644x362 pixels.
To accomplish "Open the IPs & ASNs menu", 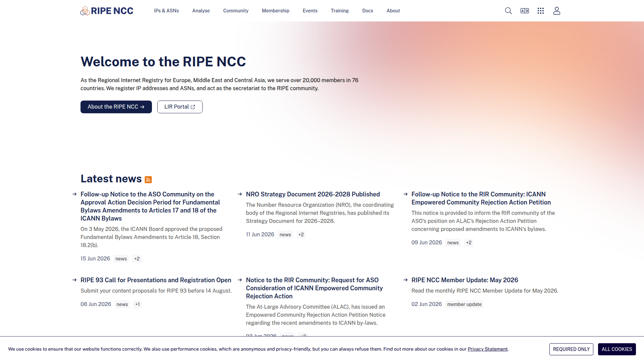I will (x=166, y=11).
